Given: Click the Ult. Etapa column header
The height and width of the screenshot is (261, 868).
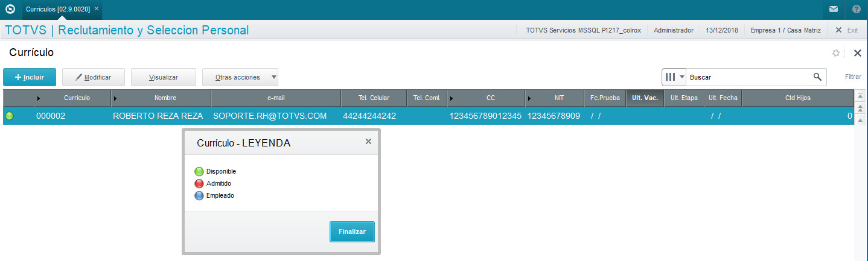Looking at the screenshot, I should 684,98.
